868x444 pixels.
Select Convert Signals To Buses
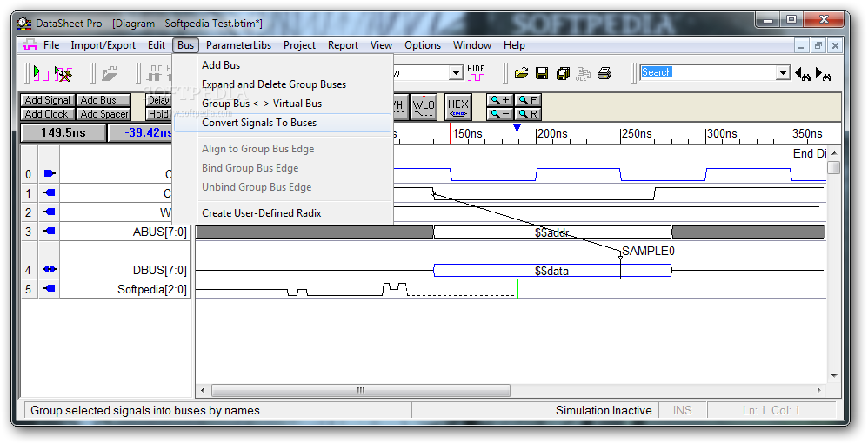[283, 123]
